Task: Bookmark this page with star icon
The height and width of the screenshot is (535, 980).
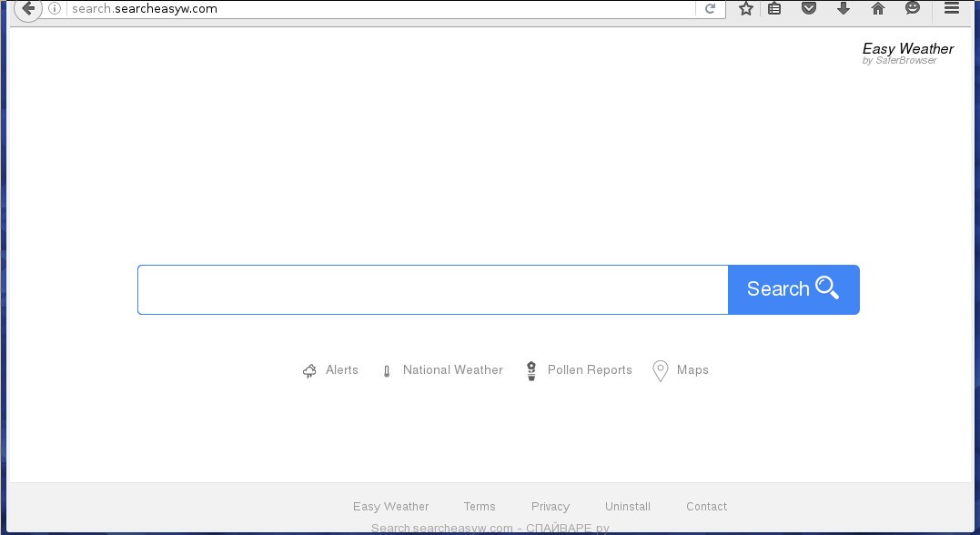Action: 746,9
